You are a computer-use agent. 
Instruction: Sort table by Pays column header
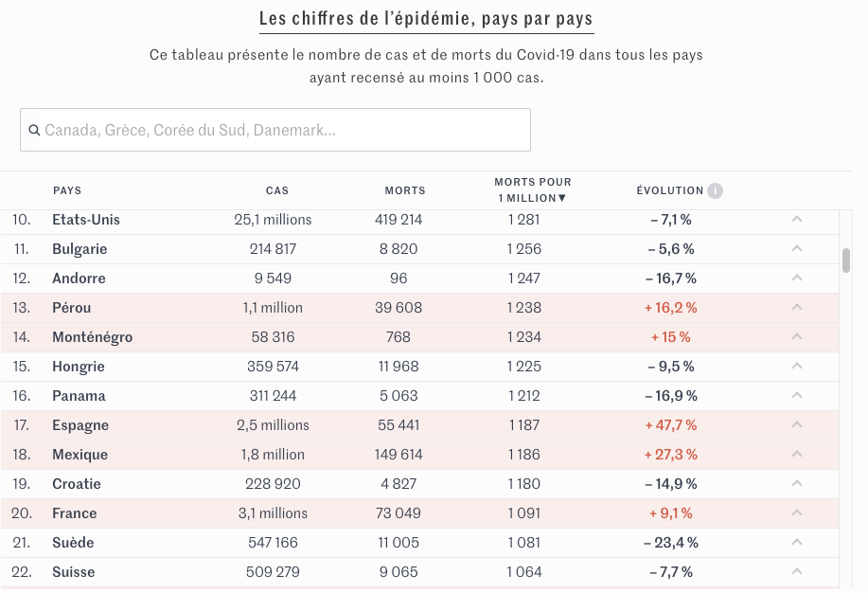tap(67, 190)
